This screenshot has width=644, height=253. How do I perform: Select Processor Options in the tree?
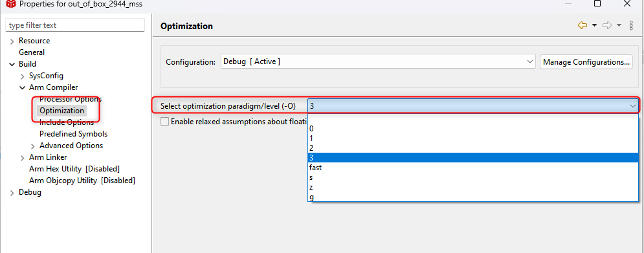71,99
